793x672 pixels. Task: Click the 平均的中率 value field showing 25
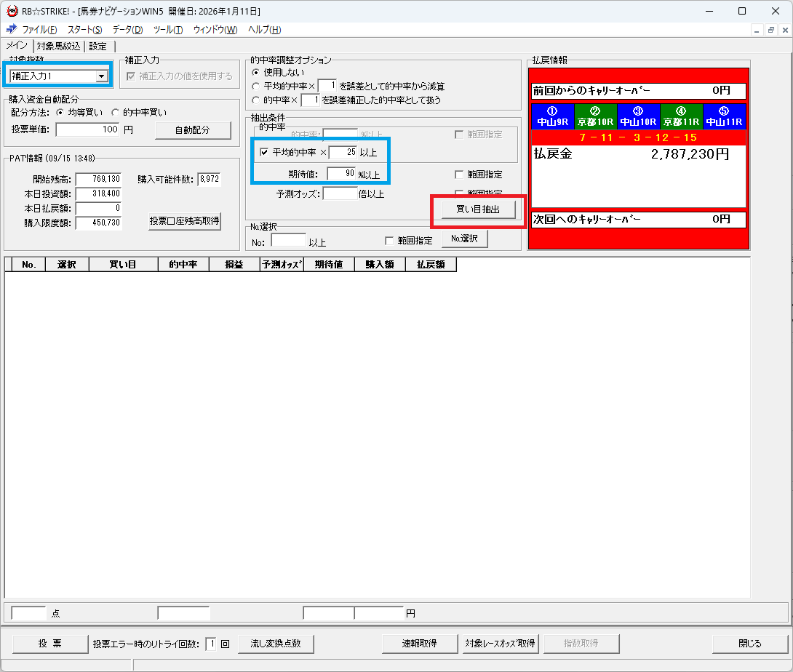point(343,152)
